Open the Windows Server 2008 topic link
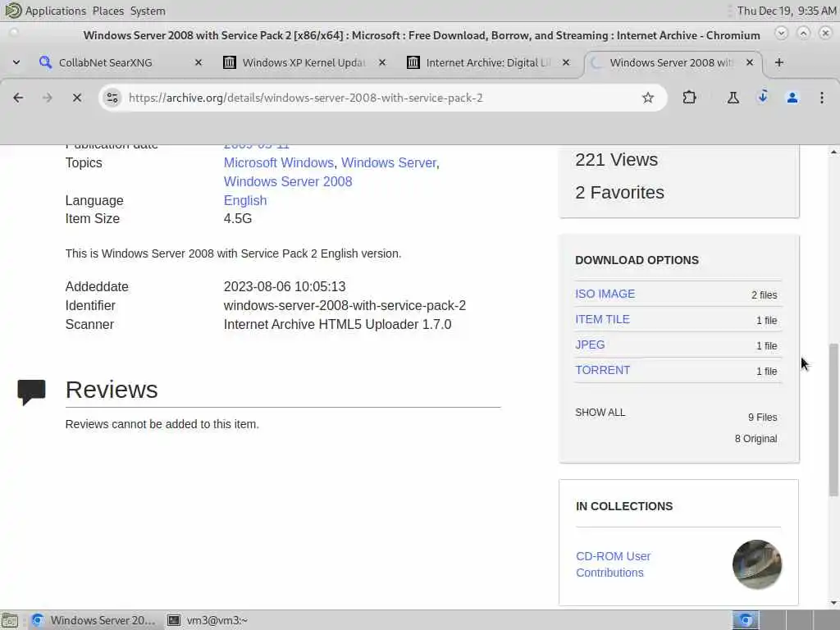840x630 pixels. click(288, 181)
